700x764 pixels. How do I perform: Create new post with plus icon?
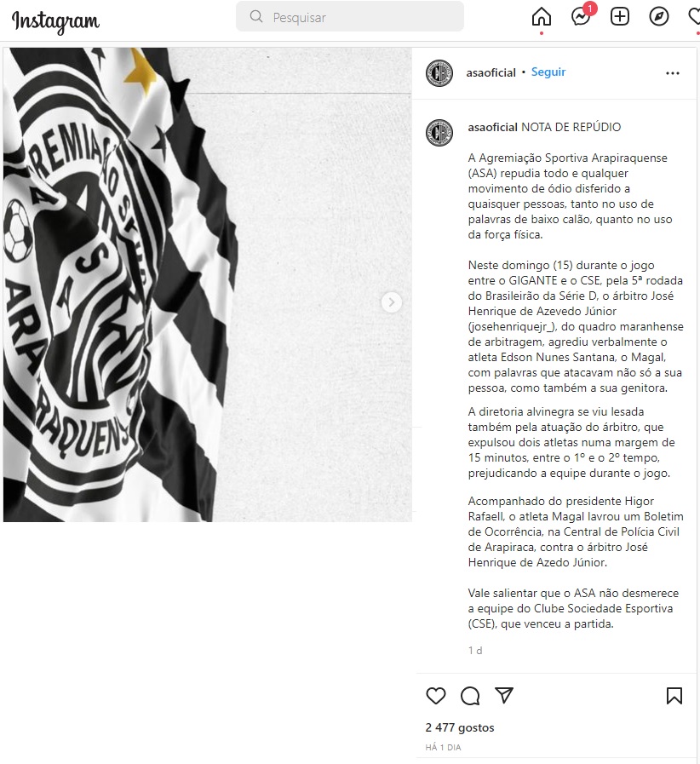tap(620, 17)
